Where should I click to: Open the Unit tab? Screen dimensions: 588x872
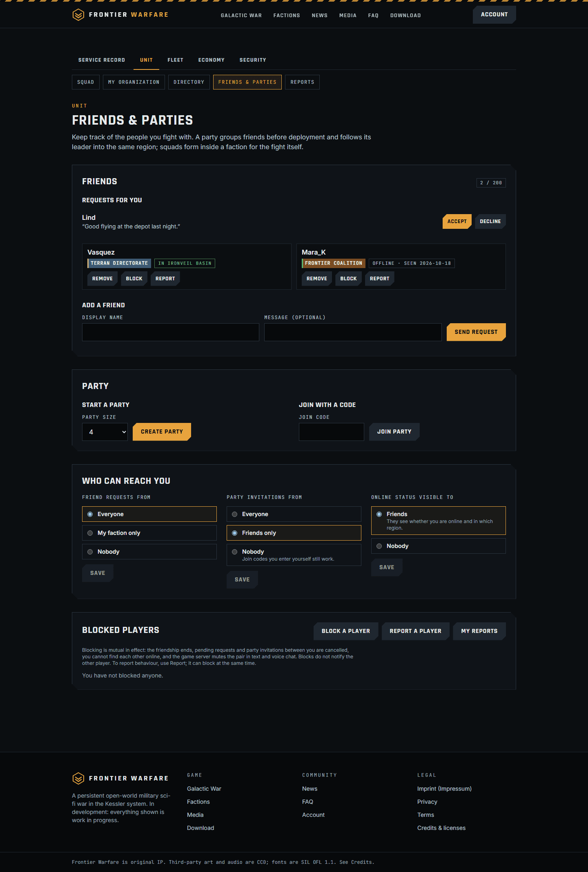click(146, 60)
